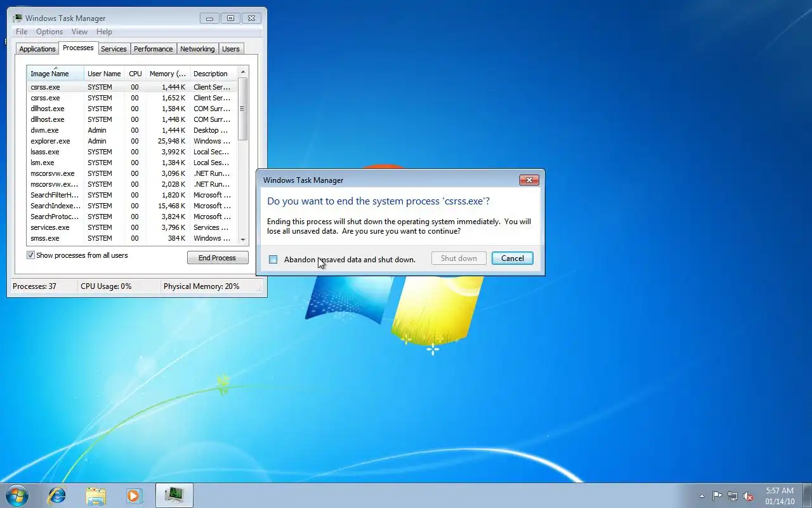The height and width of the screenshot is (508, 812).
Task: Select the dwm.exe process row
Action: (132, 130)
